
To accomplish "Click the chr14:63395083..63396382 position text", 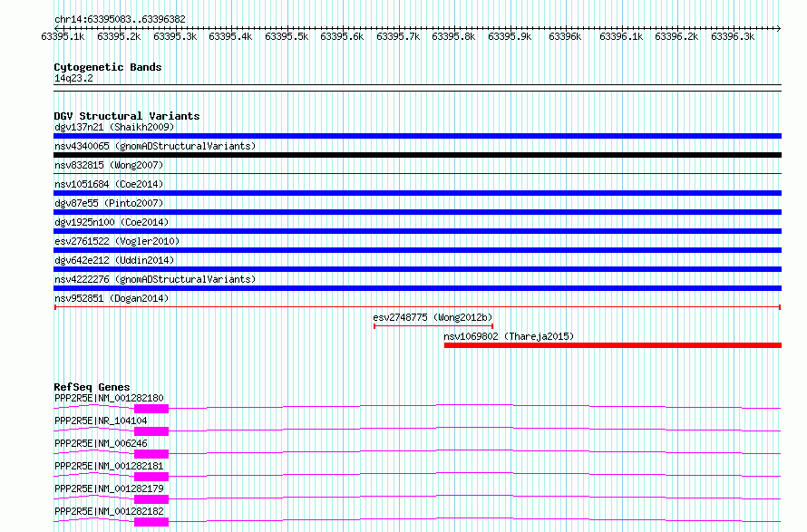I will pyautogui.click(x=120, y=20).
